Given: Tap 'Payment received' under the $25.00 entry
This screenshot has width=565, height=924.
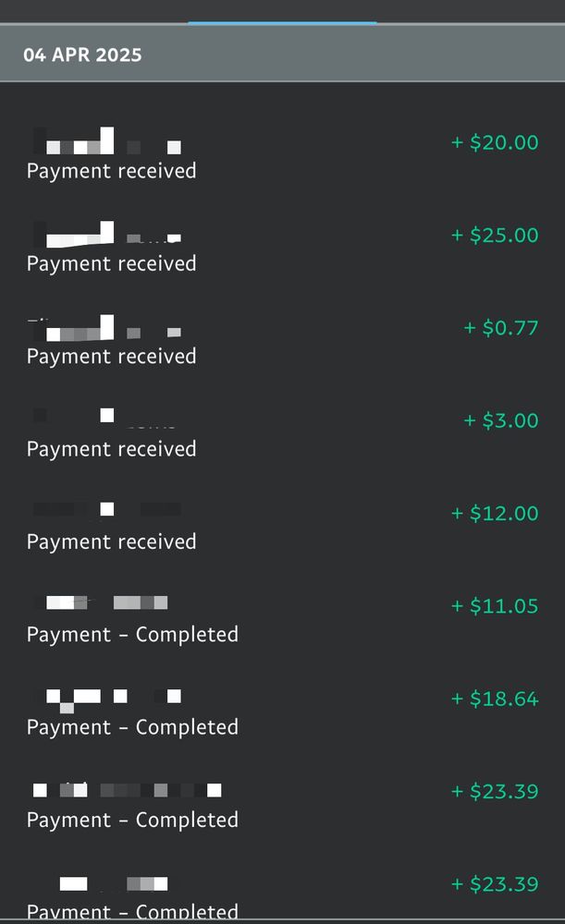Looking at the screenshot, I should 110,263.
